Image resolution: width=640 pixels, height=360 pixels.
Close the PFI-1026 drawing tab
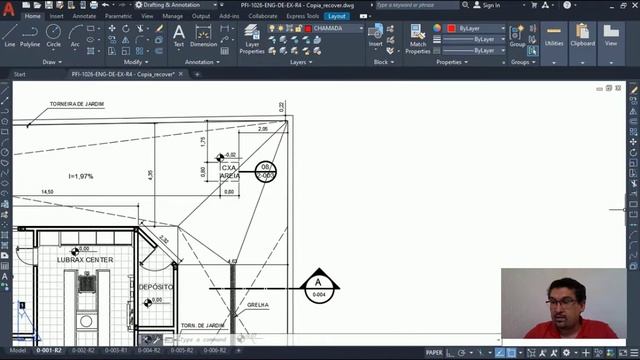(181, 74)
